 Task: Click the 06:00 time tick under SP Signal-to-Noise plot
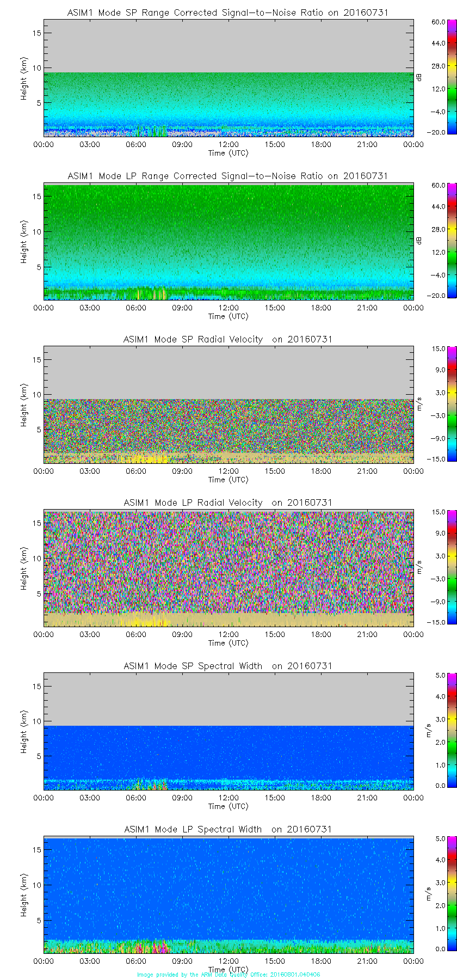click(136, 144)
